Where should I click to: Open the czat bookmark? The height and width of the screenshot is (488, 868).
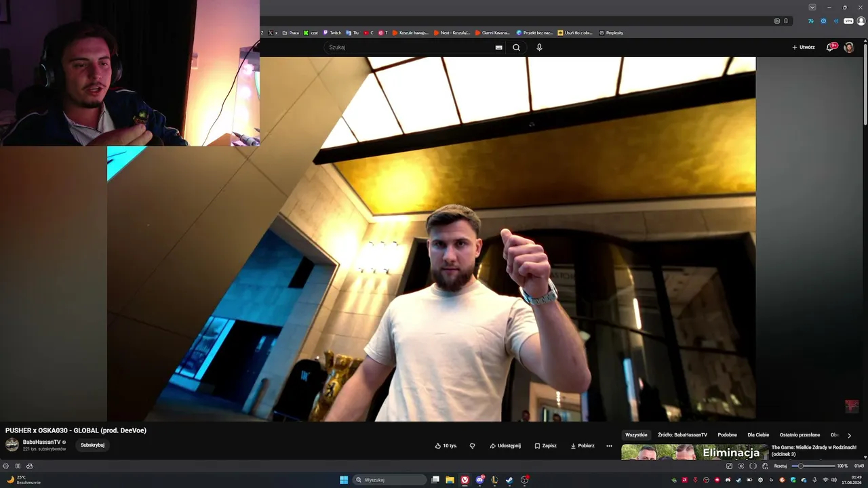(311, 33)
